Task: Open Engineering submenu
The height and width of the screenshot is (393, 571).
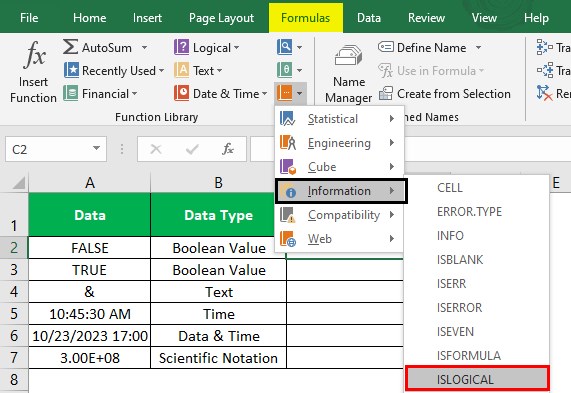Action: 339,143
